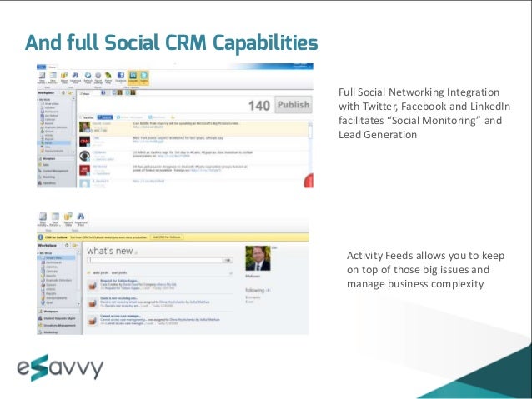Open the first feed post's user avatar
The height and width of the screenshot is (399, 532).
84,127
